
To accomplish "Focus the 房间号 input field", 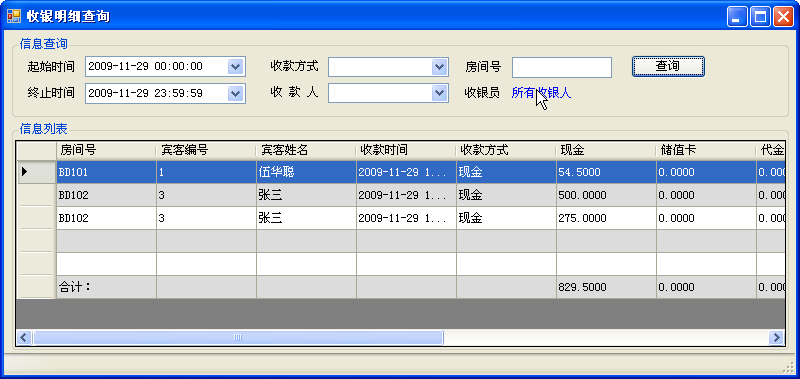I will tap(562, 67).
